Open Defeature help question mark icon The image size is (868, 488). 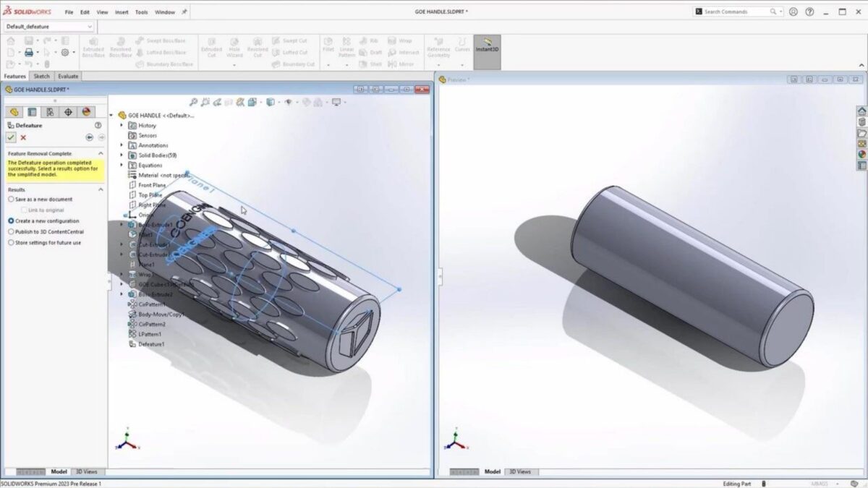[98, 125]
